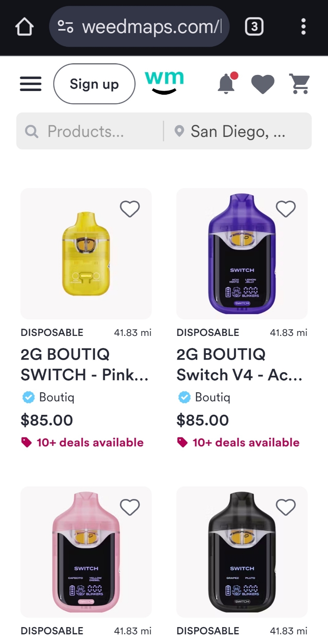Open the hamburger navigation menu

pos(31,84)
